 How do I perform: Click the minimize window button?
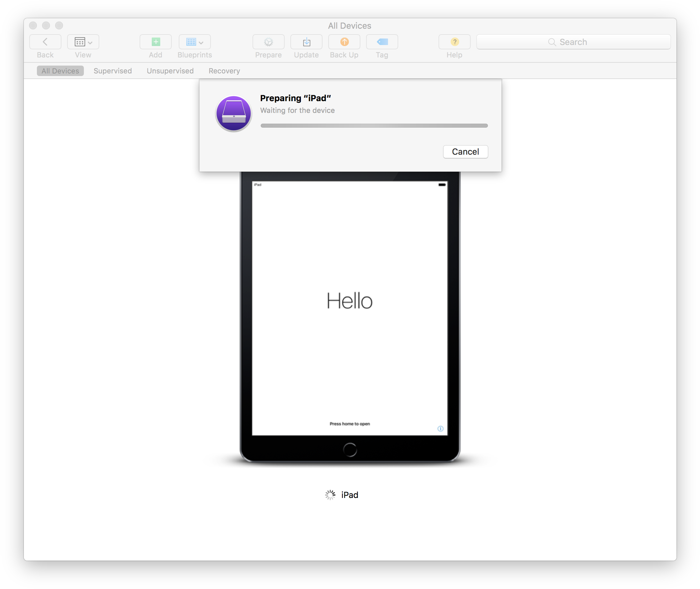point(46,25)
